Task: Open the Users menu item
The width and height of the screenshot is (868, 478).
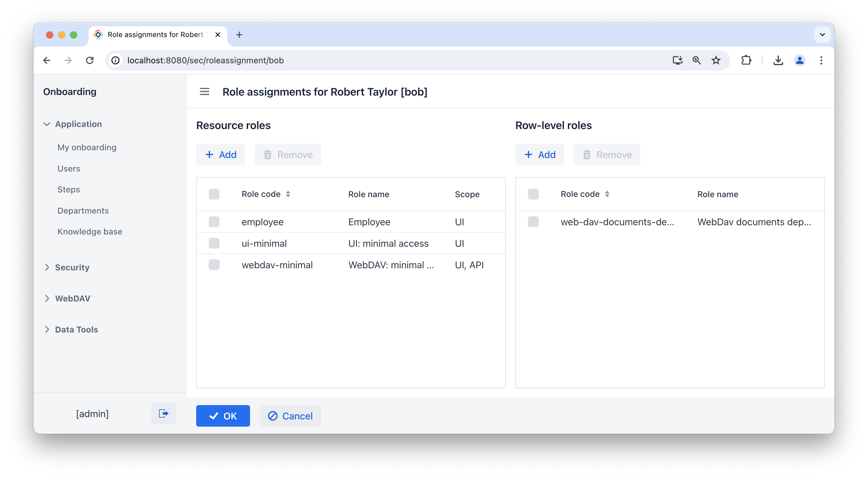Action: click(69, 168)
